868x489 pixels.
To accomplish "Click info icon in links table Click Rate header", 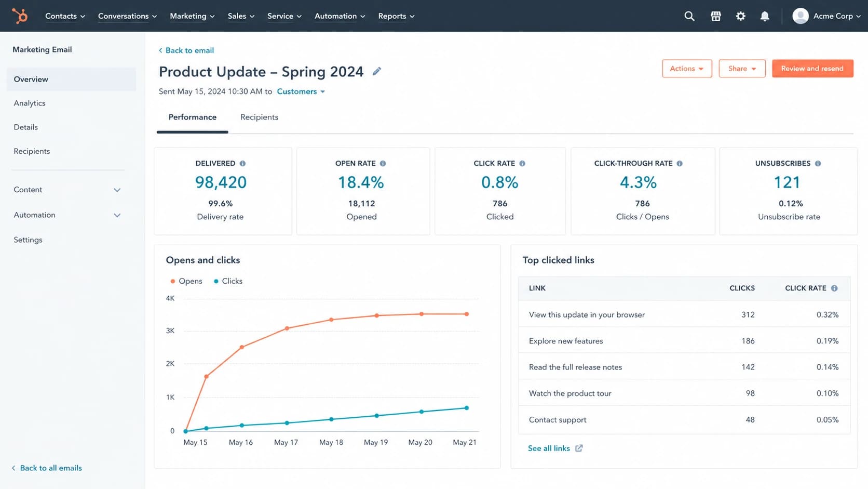I will [x=834, y=288].
